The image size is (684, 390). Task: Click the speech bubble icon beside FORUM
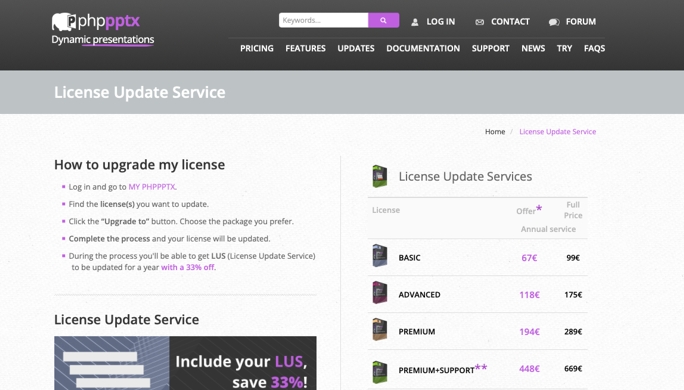[x=554, y=22]
